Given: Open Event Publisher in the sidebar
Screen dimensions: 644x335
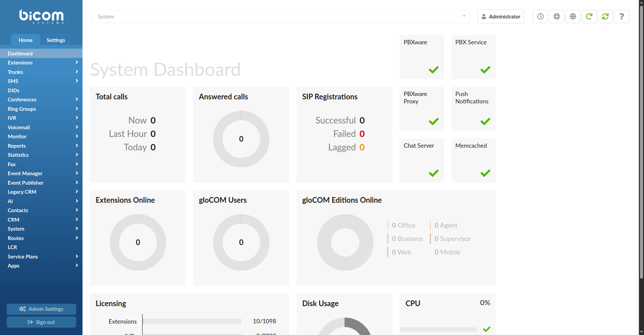Looking at the screenshot, I should tap(41, 183).
